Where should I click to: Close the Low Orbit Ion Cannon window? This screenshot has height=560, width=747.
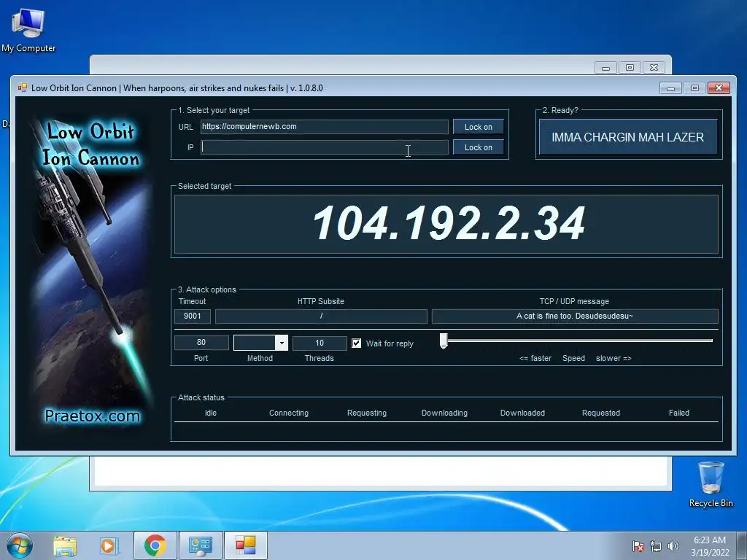tap(719, 88)
